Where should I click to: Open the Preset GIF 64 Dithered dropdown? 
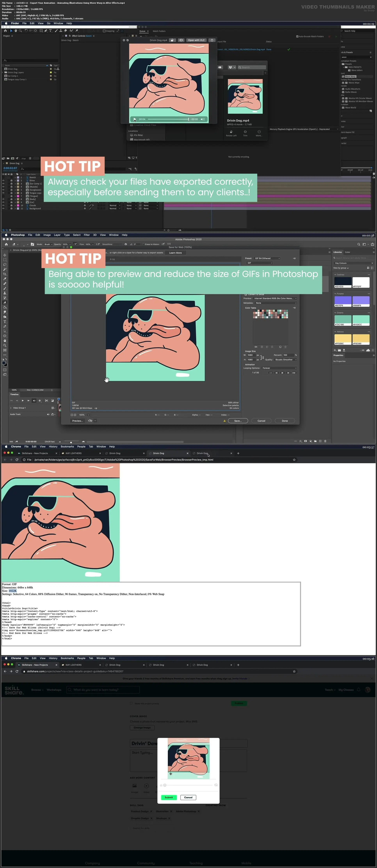267,258
